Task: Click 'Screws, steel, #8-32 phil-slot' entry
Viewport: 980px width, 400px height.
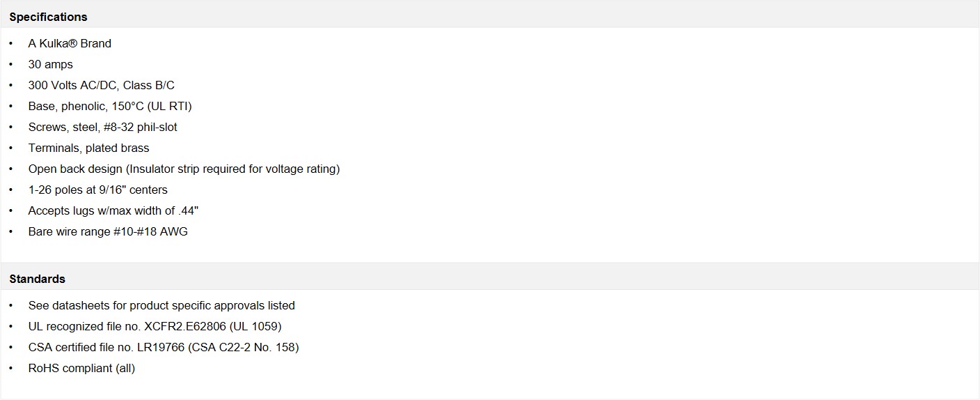Action: pos(103,127)
